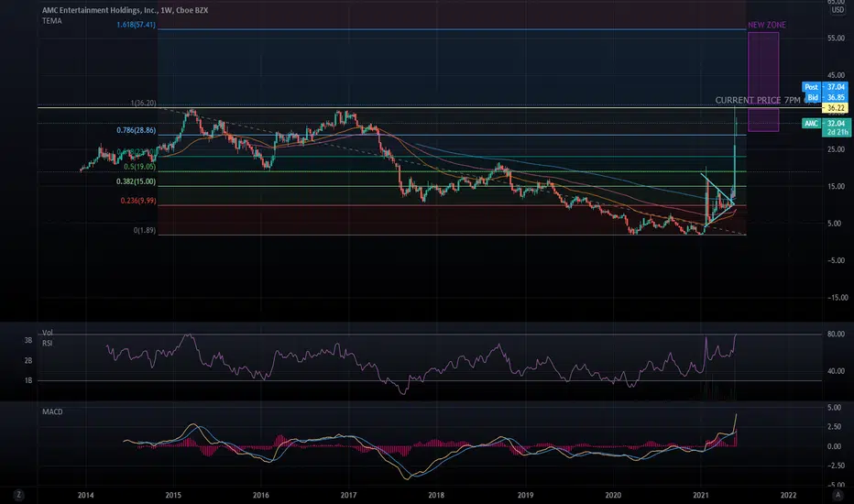Viewport: 854px width, 504px height.
Task: Click the 2020 label on time axis
Action: (613, 495)
